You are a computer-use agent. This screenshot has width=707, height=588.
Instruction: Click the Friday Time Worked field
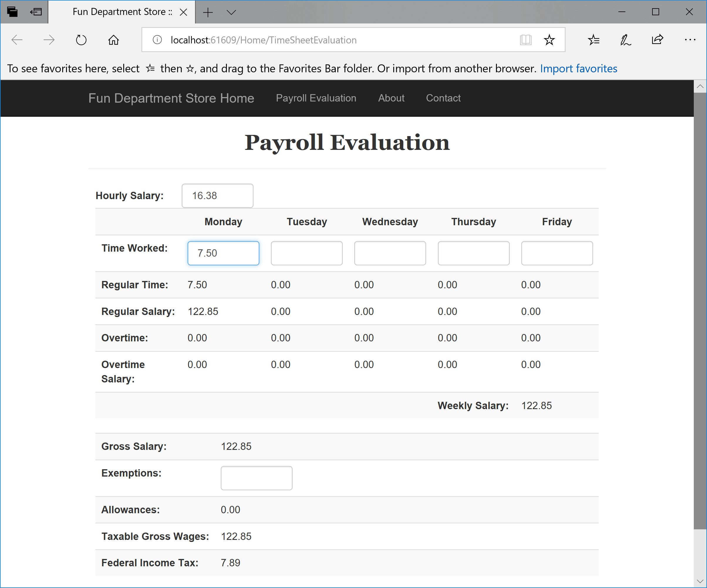coord(557,253)
